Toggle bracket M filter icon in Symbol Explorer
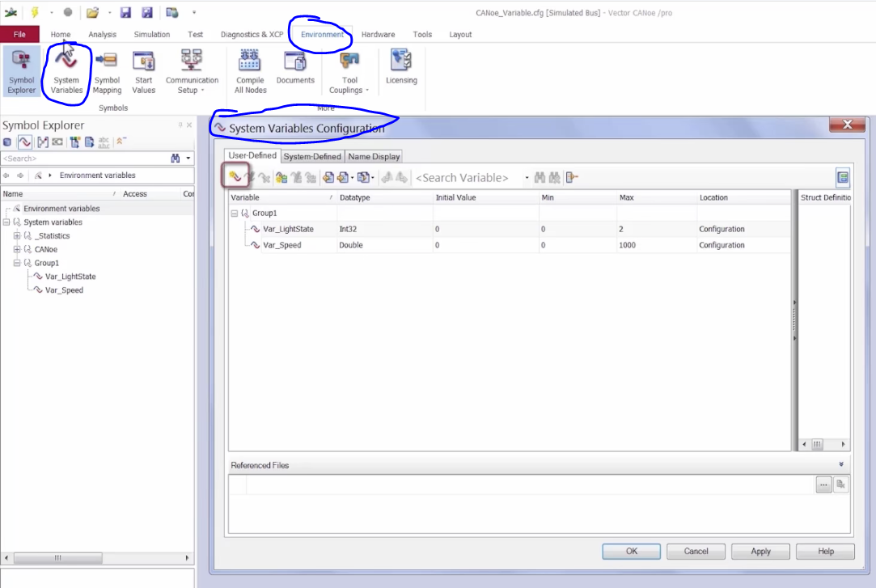The height and width of the screenshot is (588, 876). (42, 142)
